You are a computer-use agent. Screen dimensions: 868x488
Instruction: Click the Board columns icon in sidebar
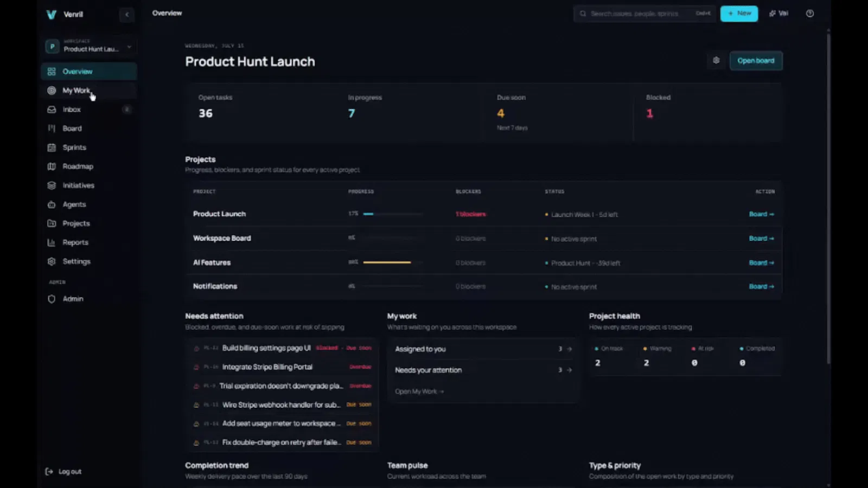coord(52,129)
